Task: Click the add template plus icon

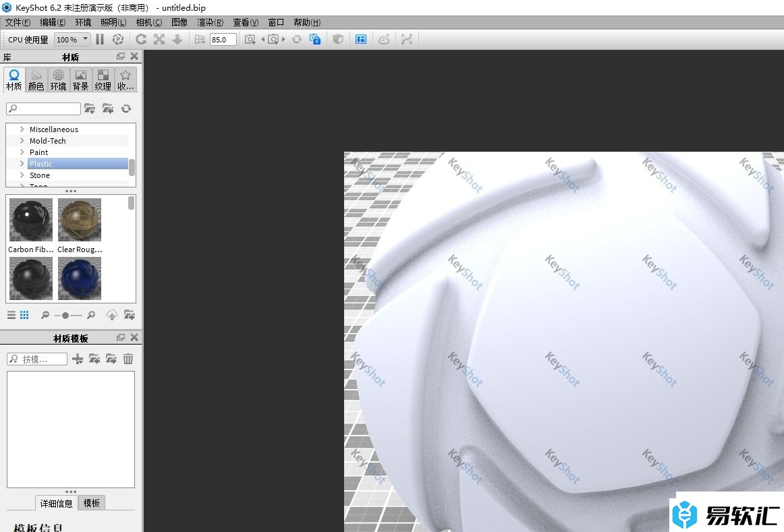Action: click(78, 359)
